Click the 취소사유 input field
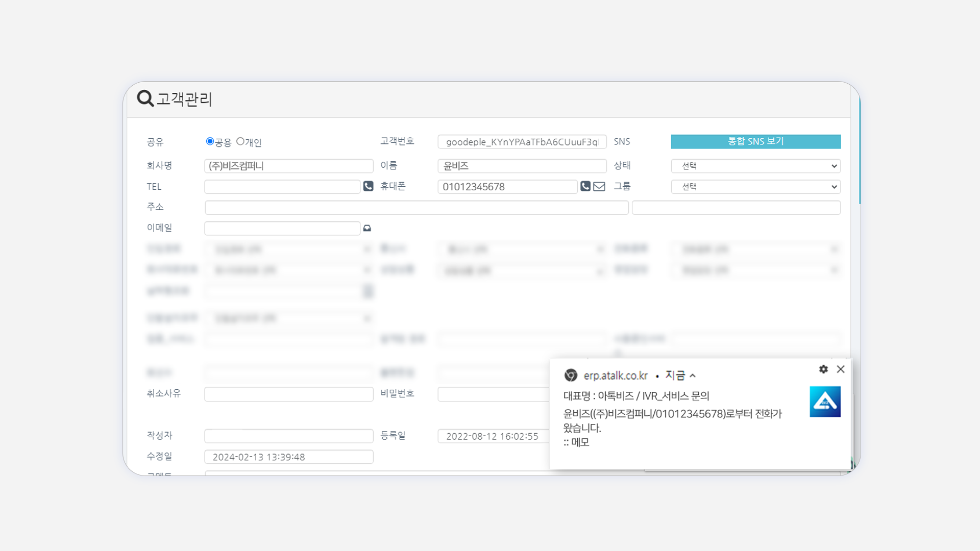The width and height of the screenshot is (980, 551). click(289, 394)
